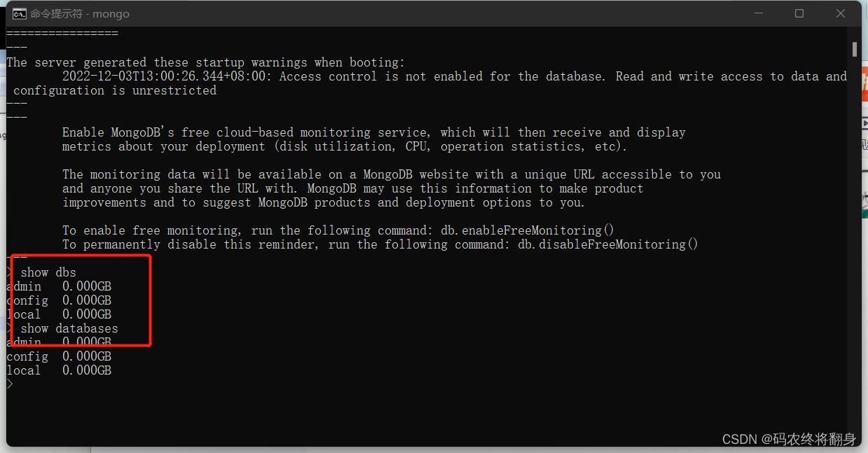The image size is (868, 453).
Task: Click the 'configuration is unrestricted' text
Action: click(x=115, y=90)
